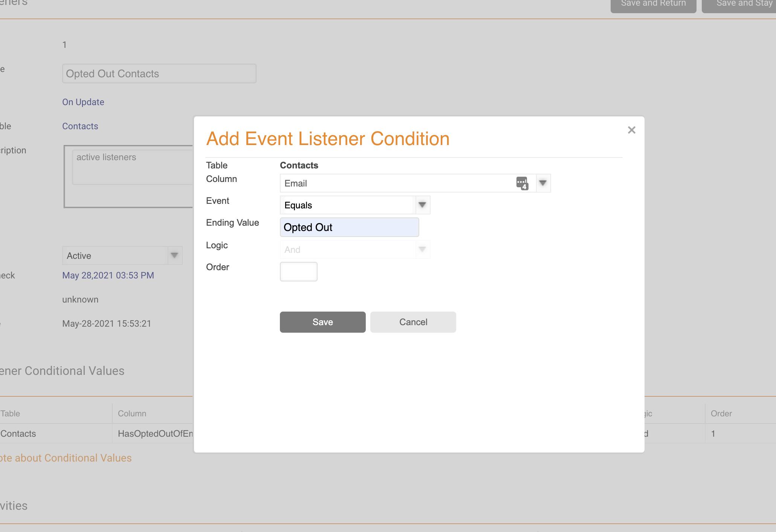Cancel adding the condition

click(x=413, y=322)
